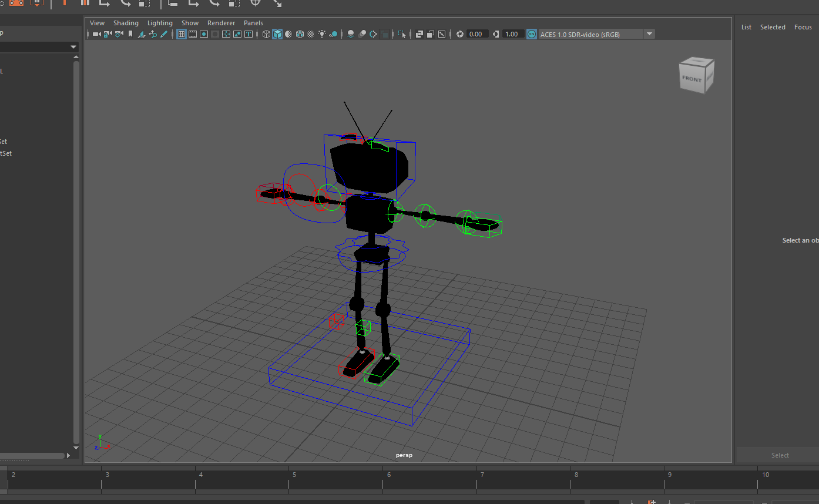The image size is (819, 504).
Task: Jump to frame 5 on the timeline
Action: (294, 475)
